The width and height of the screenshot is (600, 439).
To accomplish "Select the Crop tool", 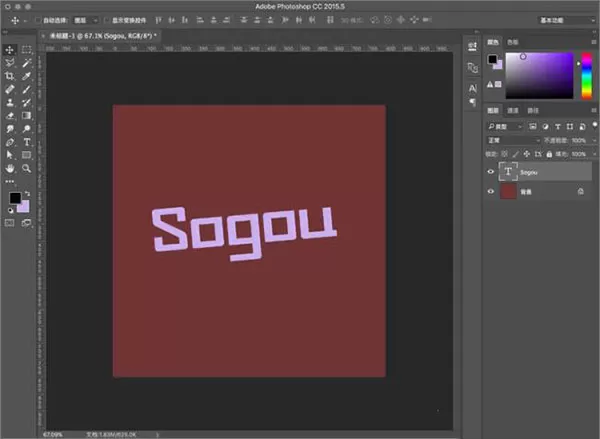I will [10, 76].
